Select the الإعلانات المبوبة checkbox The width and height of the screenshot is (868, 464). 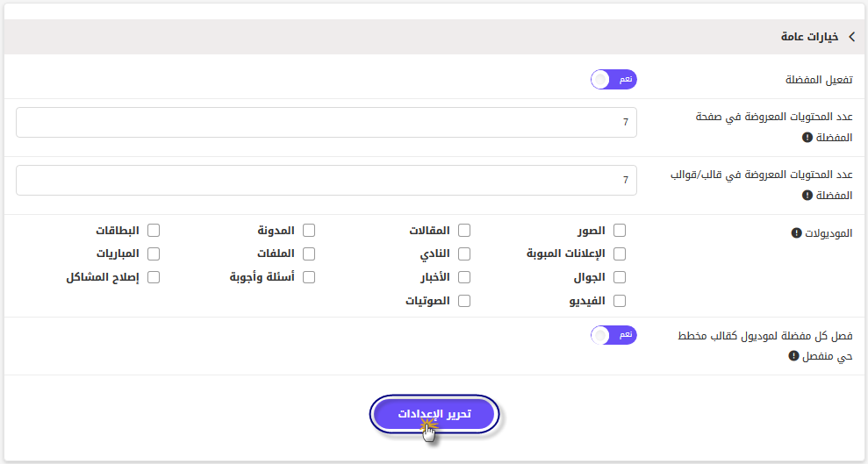click(620, 253)
